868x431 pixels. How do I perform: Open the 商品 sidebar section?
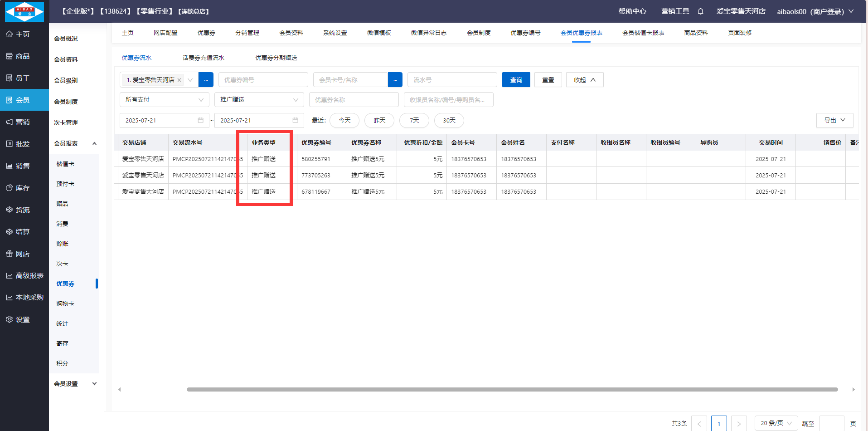(x=23, y=56)
